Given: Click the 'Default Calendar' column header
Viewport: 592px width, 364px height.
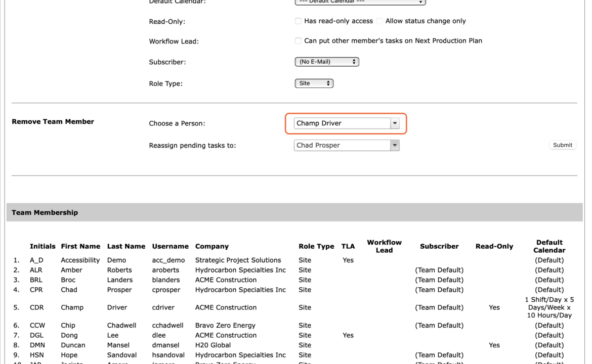Looking at the screenshot, I should pyautogui.click(x=549, y=246).
